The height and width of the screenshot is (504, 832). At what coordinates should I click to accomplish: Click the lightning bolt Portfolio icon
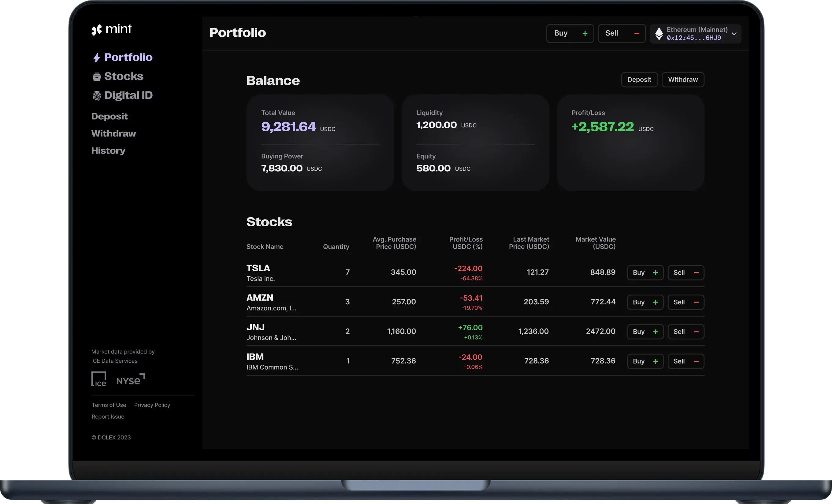click(x=97, y=58)
